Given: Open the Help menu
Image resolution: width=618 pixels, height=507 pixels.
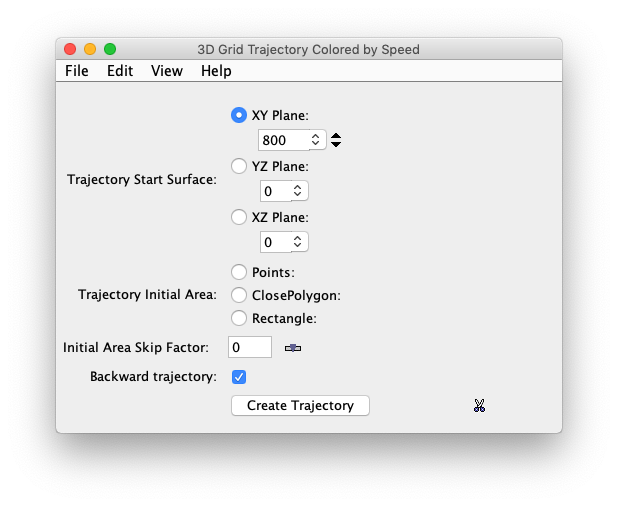Looking at the screenshot, I should point(216,71).
